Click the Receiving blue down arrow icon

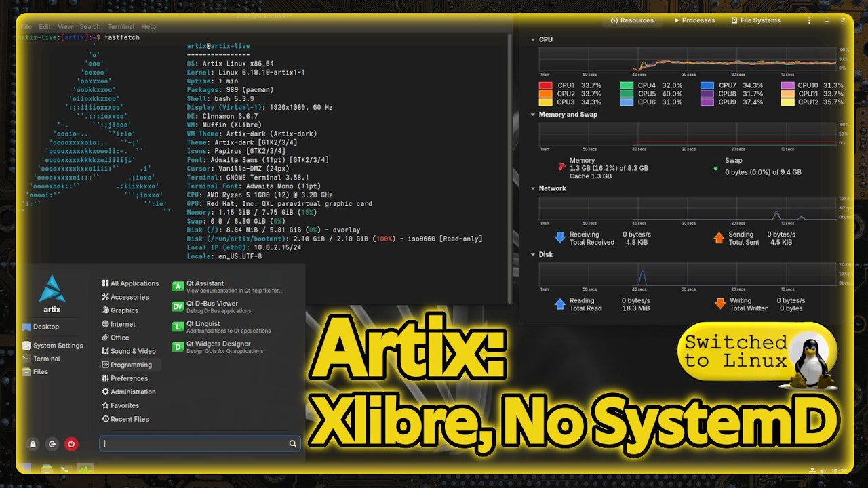click(x=559, y=238)
